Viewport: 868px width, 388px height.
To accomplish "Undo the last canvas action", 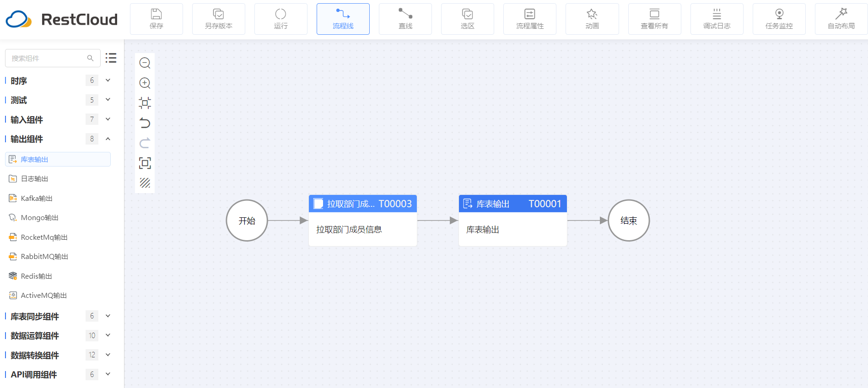I will click(x=145, y=123).
